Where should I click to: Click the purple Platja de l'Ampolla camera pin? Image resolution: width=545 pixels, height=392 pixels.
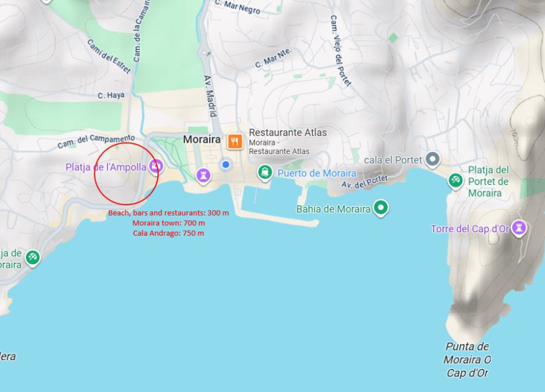156,167
